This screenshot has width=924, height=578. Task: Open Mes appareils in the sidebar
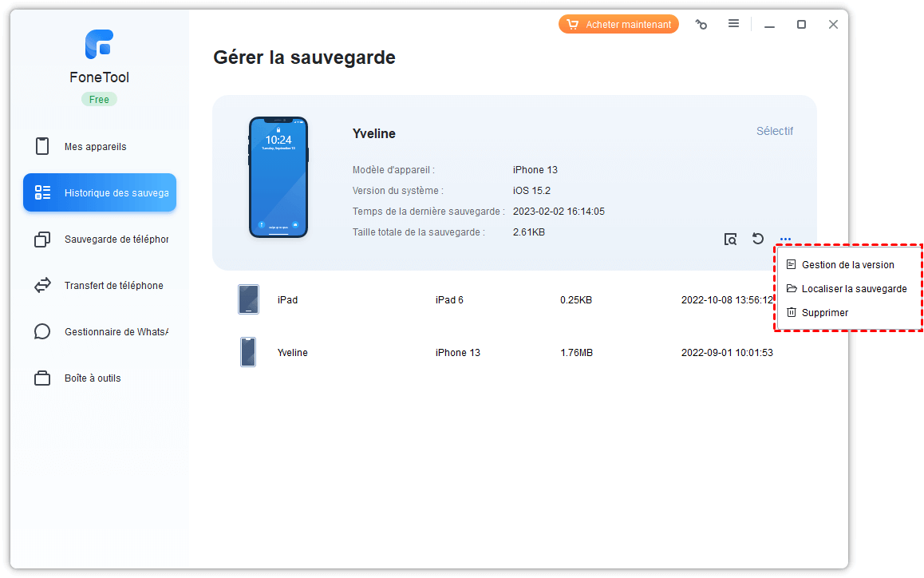click(x=95, y=147)
